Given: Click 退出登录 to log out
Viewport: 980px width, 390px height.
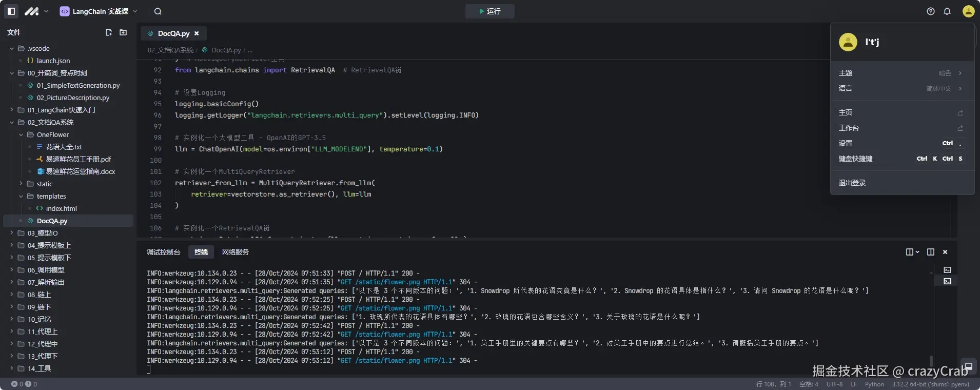Looking at the screenshot, I should (852, 183).
